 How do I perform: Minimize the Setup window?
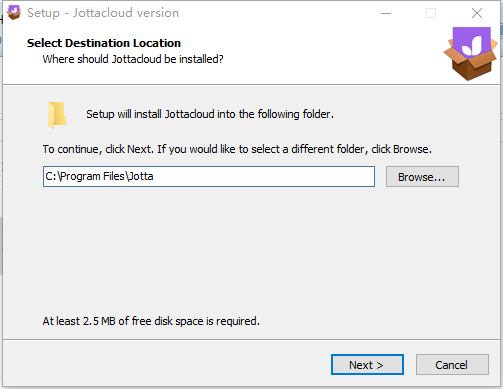386,13
